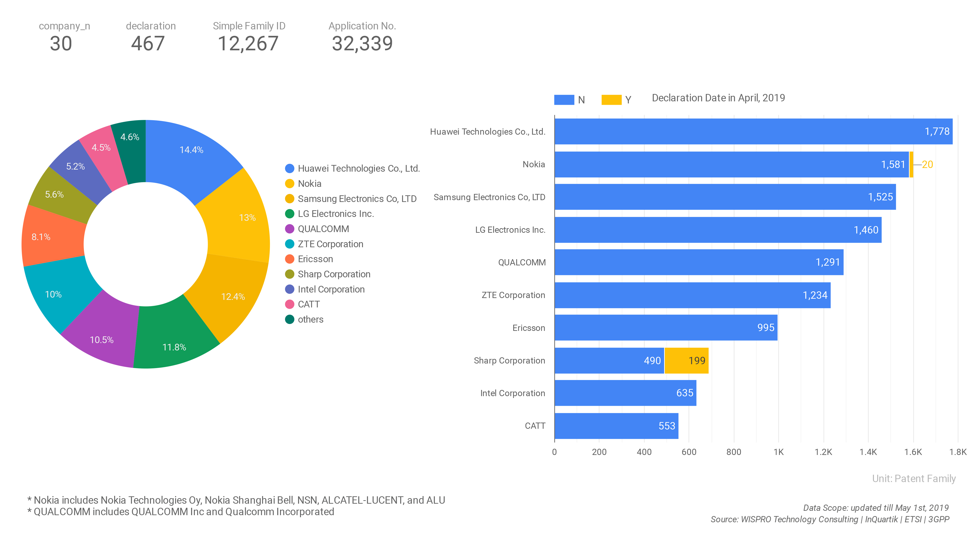Click the Intel Corporation legend dot

[x=289, y=289]
